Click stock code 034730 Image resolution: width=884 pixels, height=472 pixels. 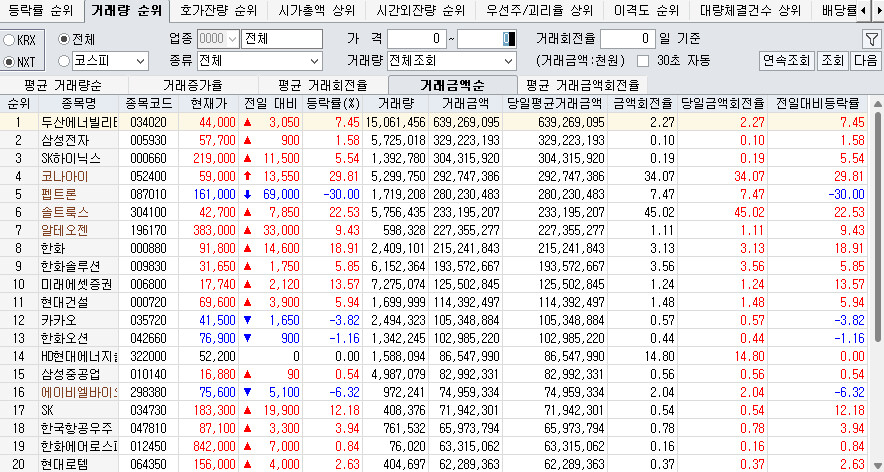pyautogui.click(x=148, y=411)
